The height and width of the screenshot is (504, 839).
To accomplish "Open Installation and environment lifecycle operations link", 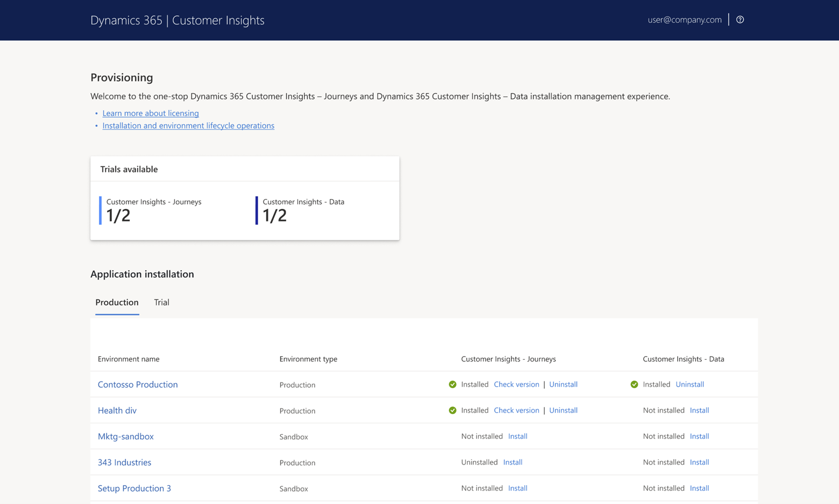I will [188, 125].
